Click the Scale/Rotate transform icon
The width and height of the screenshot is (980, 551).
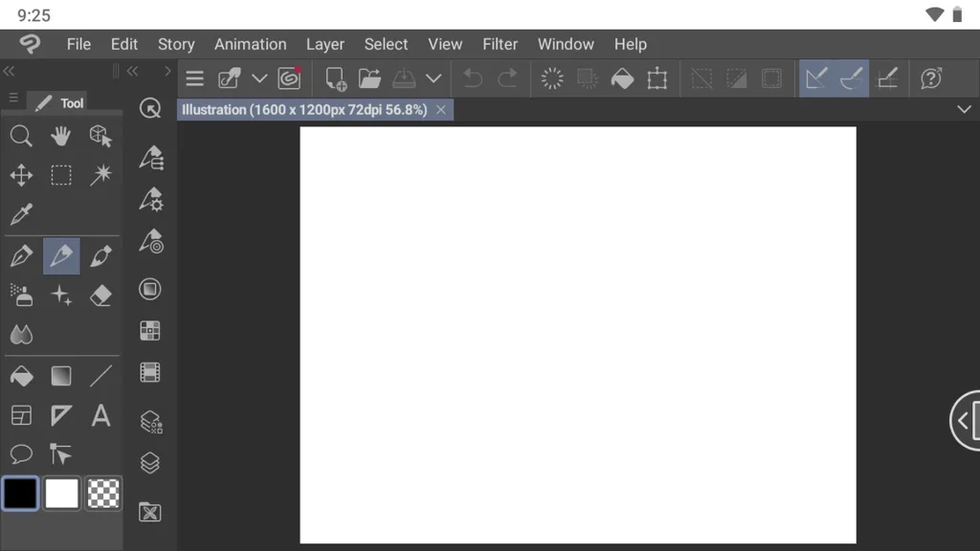(657, 78)
